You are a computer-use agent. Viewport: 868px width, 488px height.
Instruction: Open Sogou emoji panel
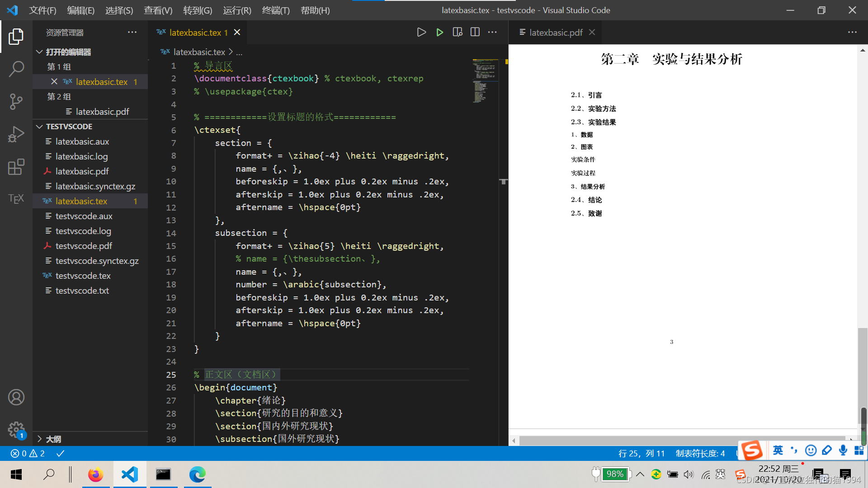tap(811, 450)
